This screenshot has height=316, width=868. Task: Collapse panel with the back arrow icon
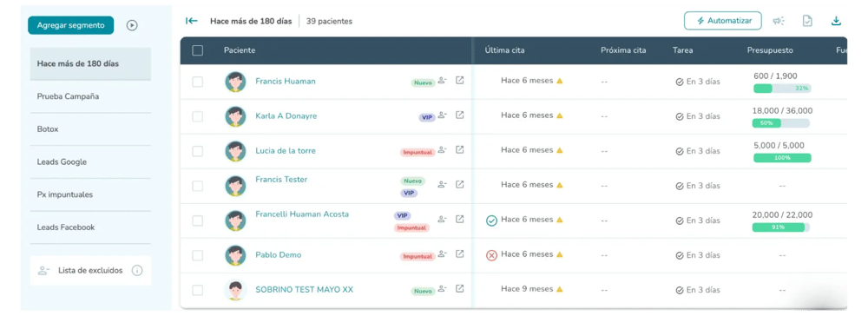(x=192, y=21)
